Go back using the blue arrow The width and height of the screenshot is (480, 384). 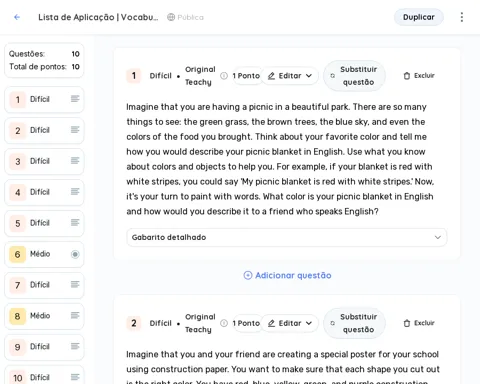click(17, 17)
